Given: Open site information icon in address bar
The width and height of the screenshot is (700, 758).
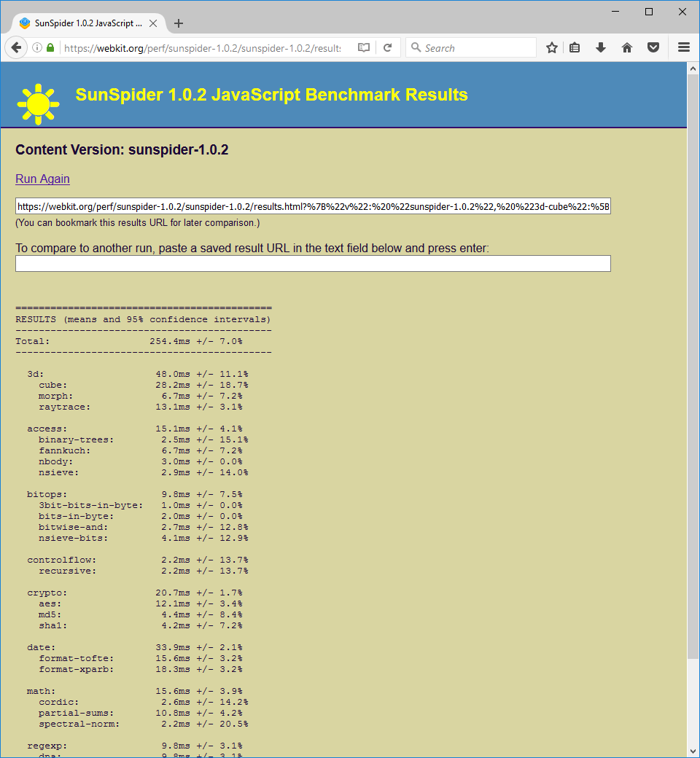Looking at the screenshot, I should tap(36, 48).
